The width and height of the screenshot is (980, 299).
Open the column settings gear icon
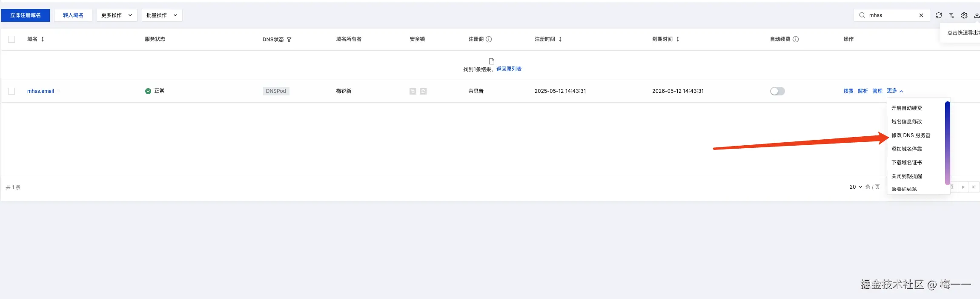coord(964,15)
